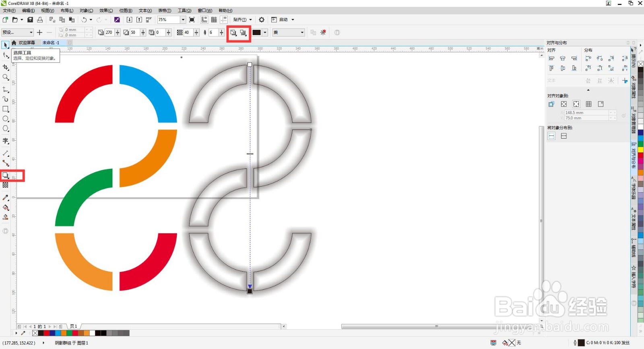Open the 效果(C) menu

[106, 10]
